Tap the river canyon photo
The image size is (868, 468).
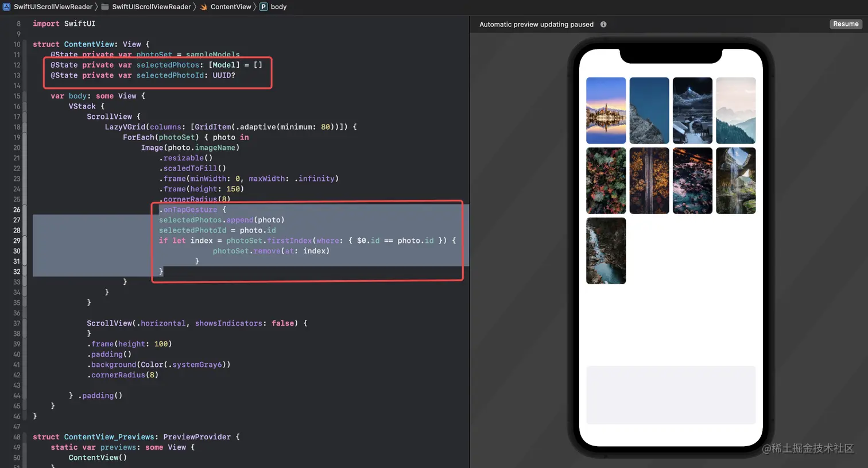tap(606, 250)
